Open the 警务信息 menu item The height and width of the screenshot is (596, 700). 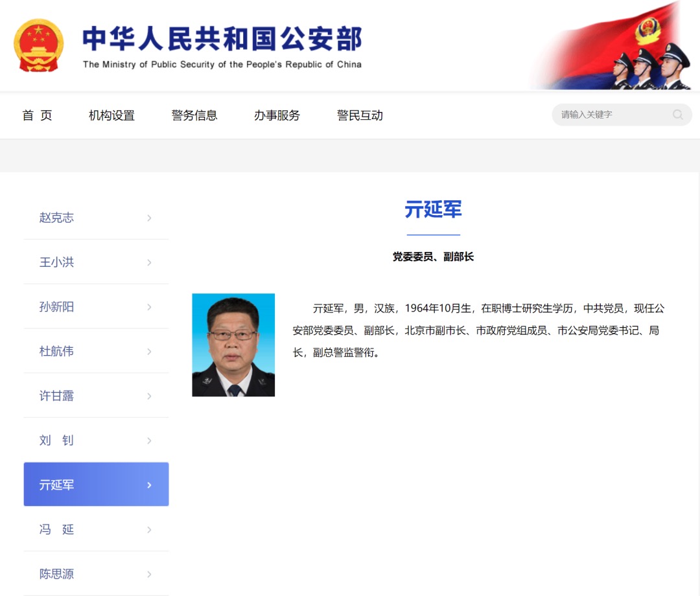pyautogui.click(x=194, y=115)
